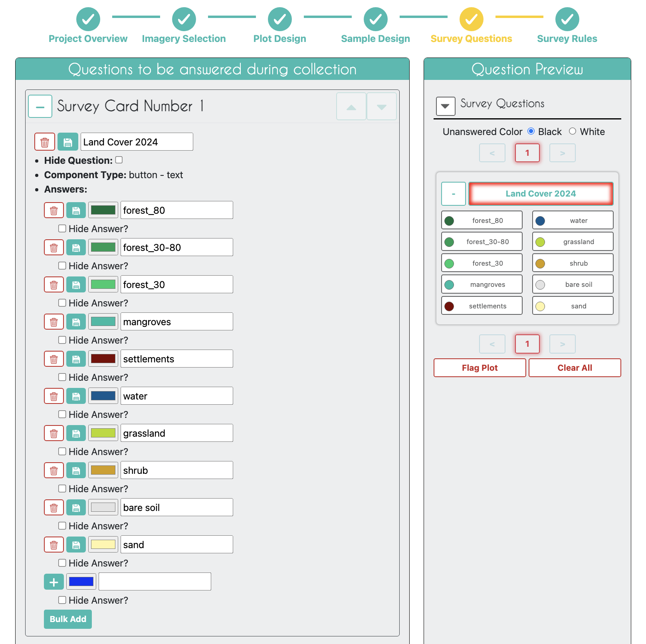Check Hide Answer for forest_30-80
This screenshot has height=644, width=646.
(62, 266)
